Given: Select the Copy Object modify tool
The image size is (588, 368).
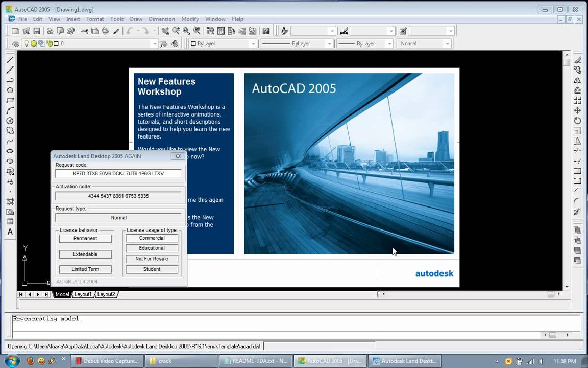Looking at the screenshot, I should tap(577, 70).
